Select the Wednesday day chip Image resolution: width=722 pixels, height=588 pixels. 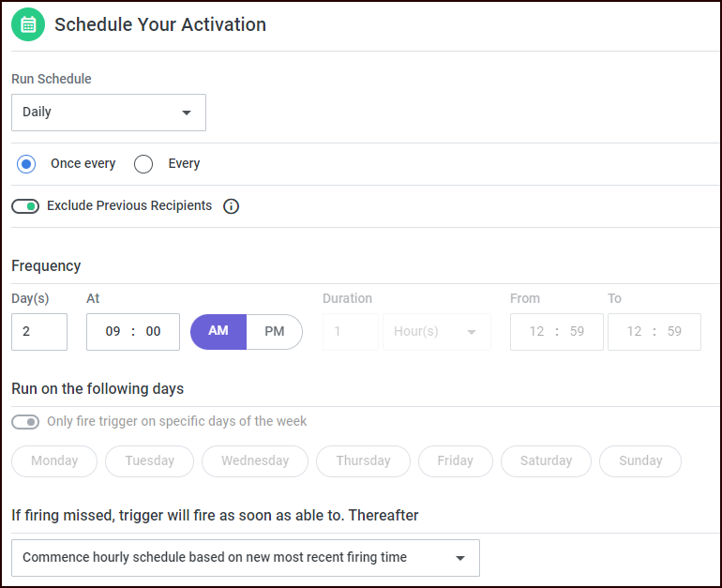pos(255,461)
